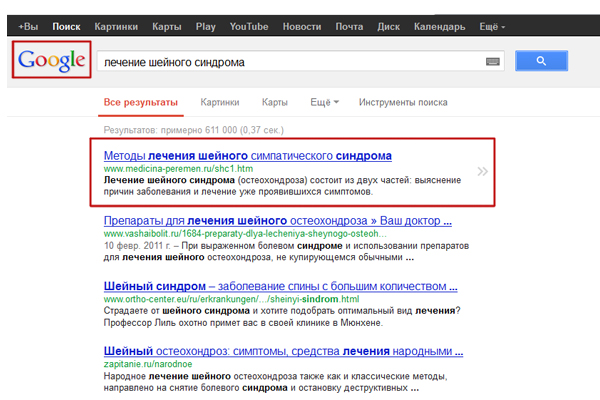Click snippet starting with 10 февр. 2011 г.

(x=286, y=251)
